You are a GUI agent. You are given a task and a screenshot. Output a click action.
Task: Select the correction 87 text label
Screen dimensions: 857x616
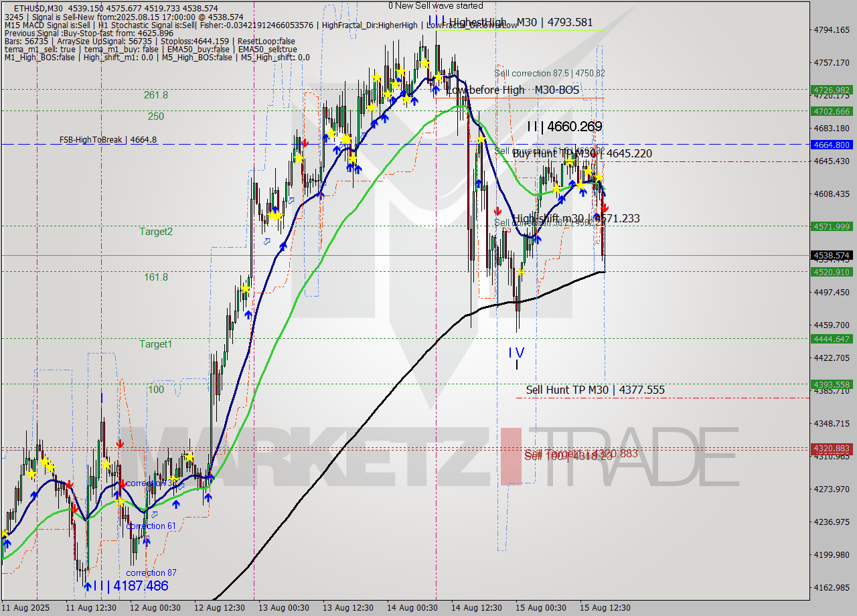pyautogui.click(x=151, y=572)
